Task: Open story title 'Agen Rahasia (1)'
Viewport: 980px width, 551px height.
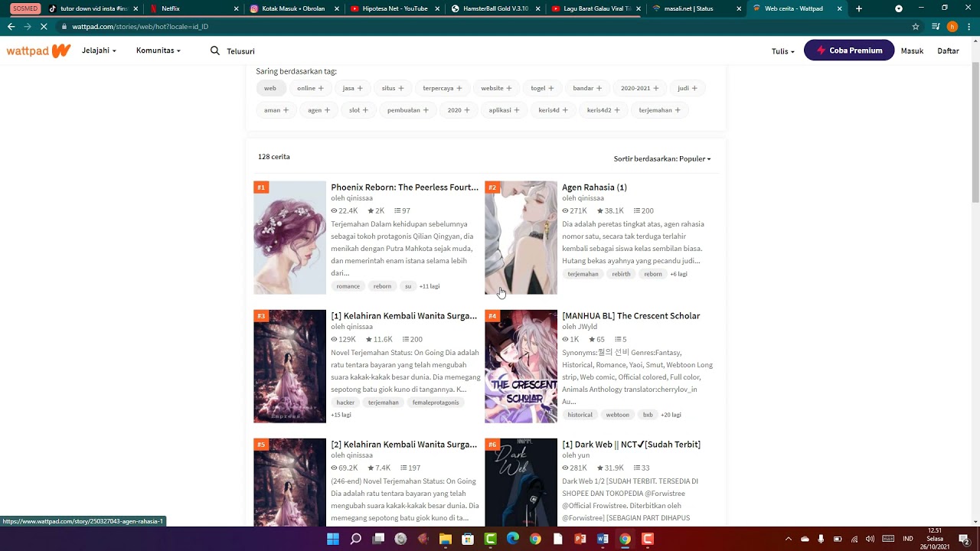Action: coord(594,187)
